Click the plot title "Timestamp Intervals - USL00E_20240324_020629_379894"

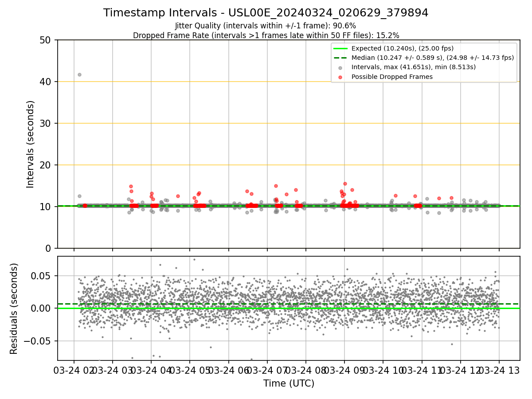click(x=266, y=13)
